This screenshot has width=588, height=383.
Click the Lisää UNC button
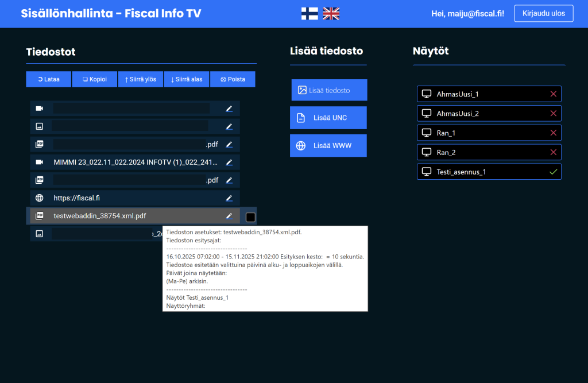[328, 118]
